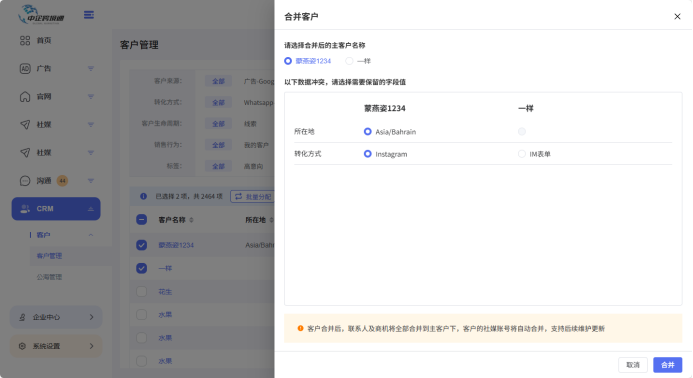Click blue info icon beside 已选择 2 项
This screenshot has width=693, height=378.
coord(143,196)
